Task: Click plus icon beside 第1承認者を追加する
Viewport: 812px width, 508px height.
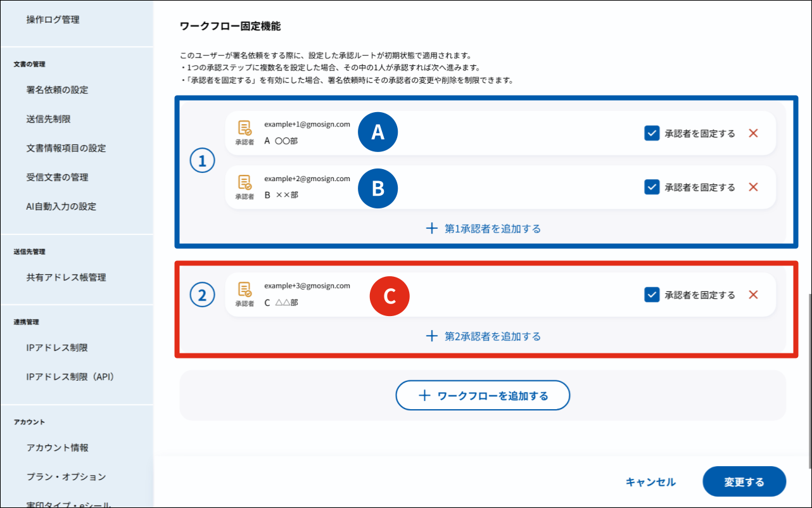Action: pos(432,229)
